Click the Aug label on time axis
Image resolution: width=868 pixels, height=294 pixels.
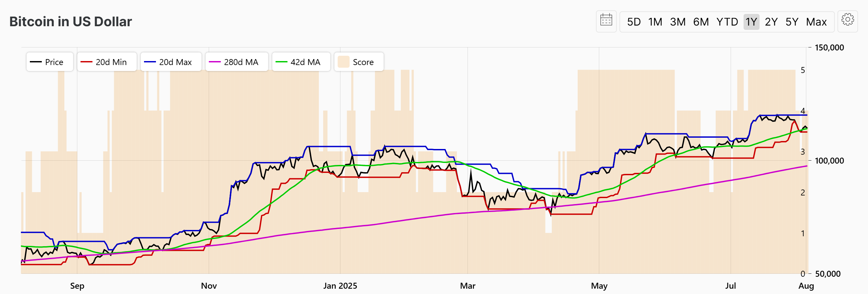(x=806, y=286)
